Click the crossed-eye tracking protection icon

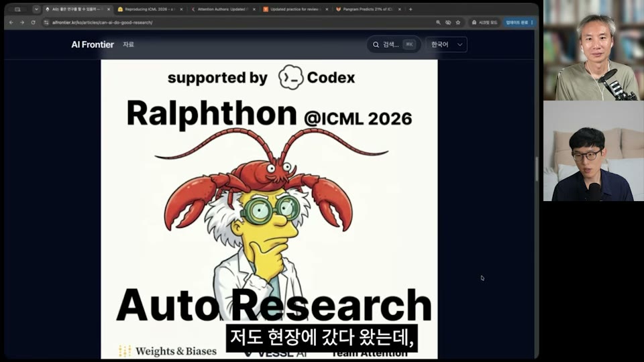[x=448, y=23]
